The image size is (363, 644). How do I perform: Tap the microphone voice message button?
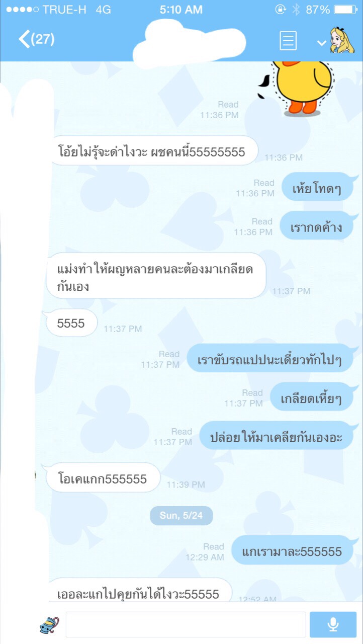pos(333,624)
